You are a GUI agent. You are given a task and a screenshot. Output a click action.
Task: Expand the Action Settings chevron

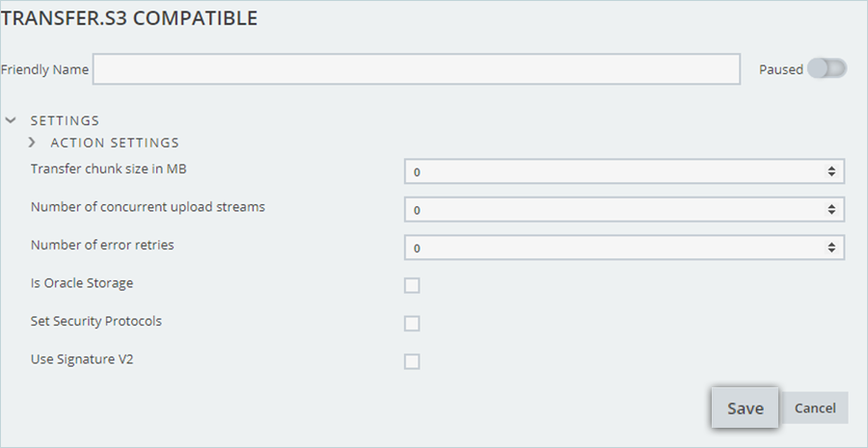coord(32,143)
